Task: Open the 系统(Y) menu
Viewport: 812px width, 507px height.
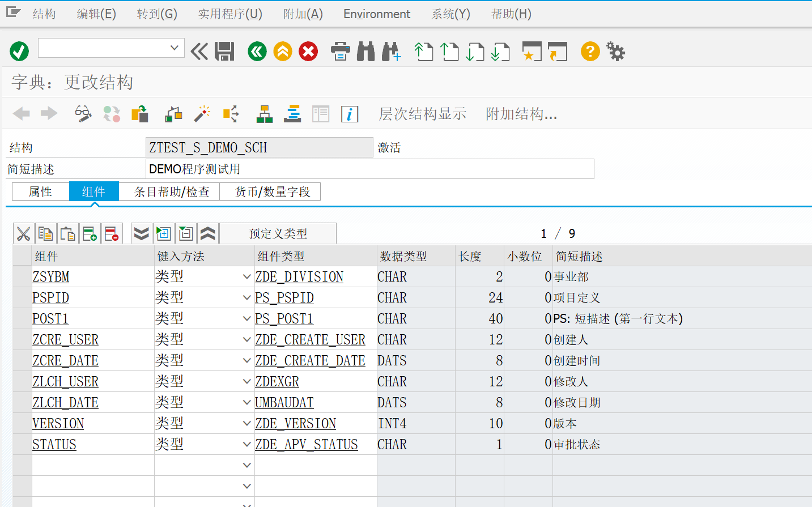Action: 450,14
